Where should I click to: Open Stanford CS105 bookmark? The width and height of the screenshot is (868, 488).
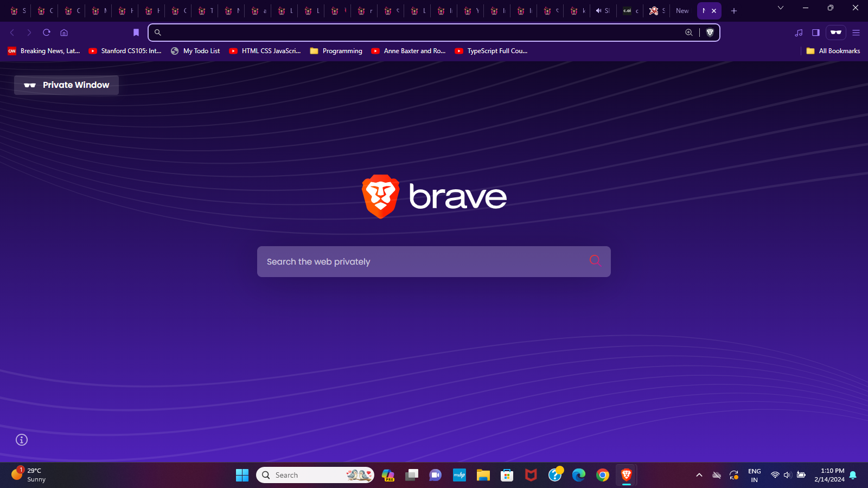click(125, 51)
